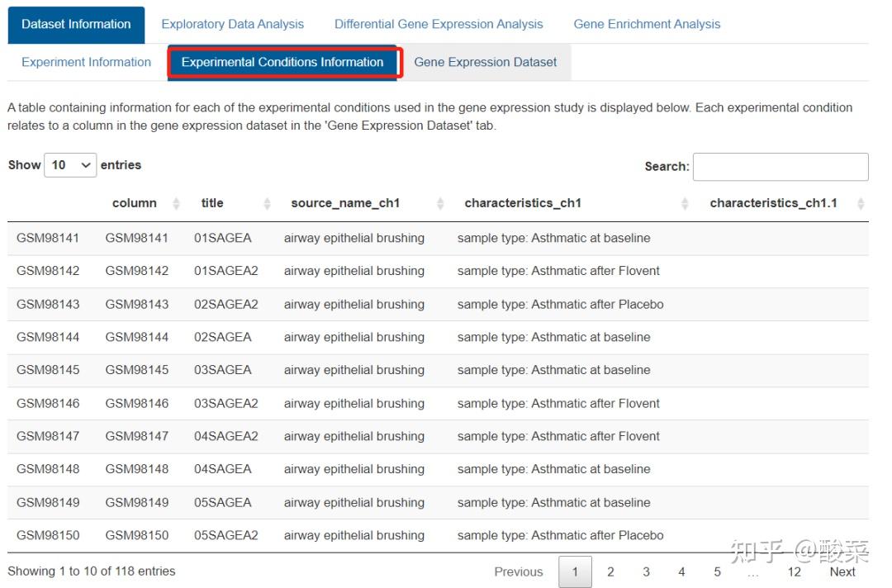Open the Experiment Information sub-tab
This screenshot has width=892, height=588.
[86, 62]
